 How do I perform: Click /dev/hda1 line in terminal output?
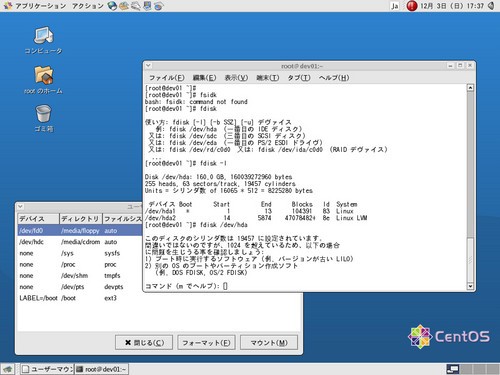click(249, 211)
